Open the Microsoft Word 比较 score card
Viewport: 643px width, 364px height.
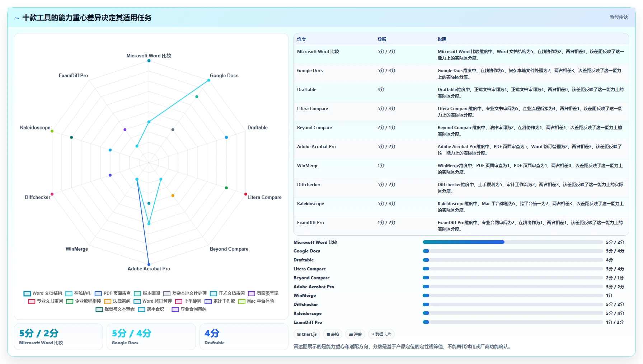tap(58, 337)
